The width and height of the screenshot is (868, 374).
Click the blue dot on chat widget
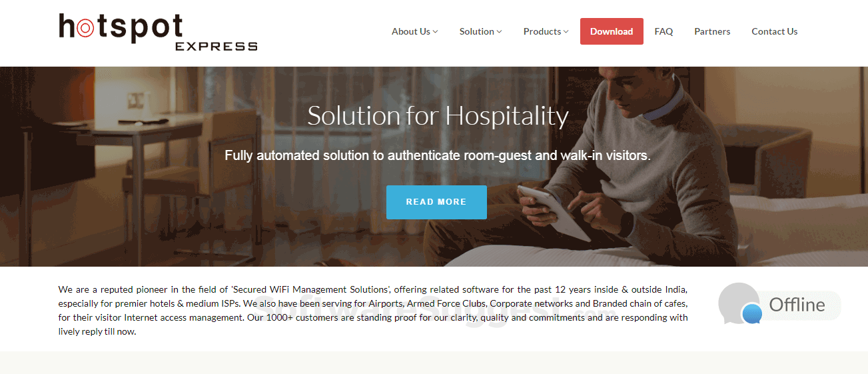coord(752,314)
